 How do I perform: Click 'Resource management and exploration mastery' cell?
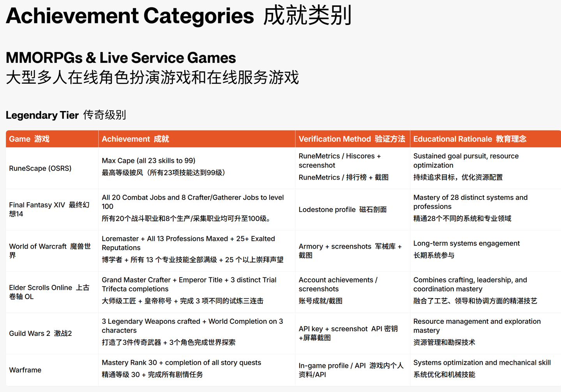coord(485,334)
